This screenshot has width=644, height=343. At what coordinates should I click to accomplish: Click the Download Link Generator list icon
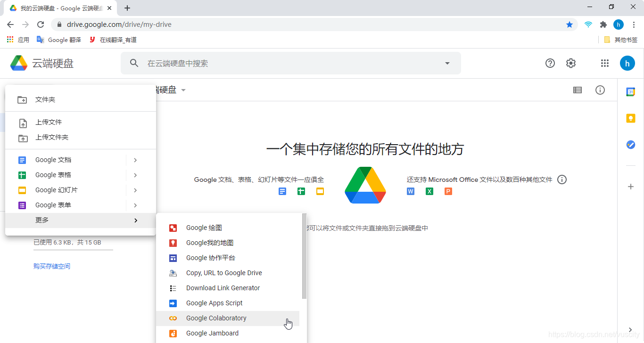(x=173, y=288)
